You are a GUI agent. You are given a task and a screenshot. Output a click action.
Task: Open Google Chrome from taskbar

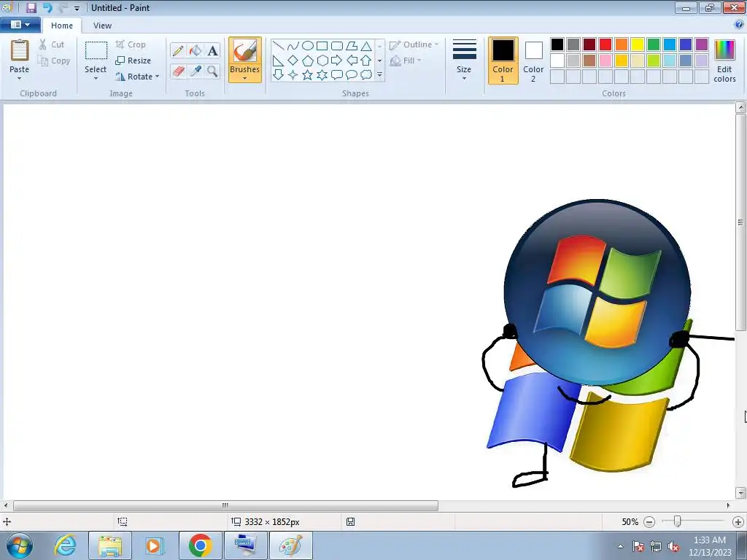coord(200,545)
